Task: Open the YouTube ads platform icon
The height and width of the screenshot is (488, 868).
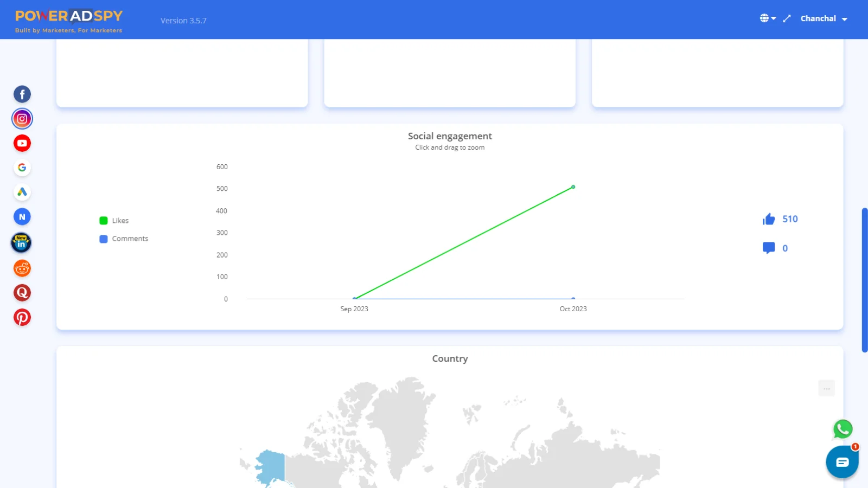Action: point(22,143)
